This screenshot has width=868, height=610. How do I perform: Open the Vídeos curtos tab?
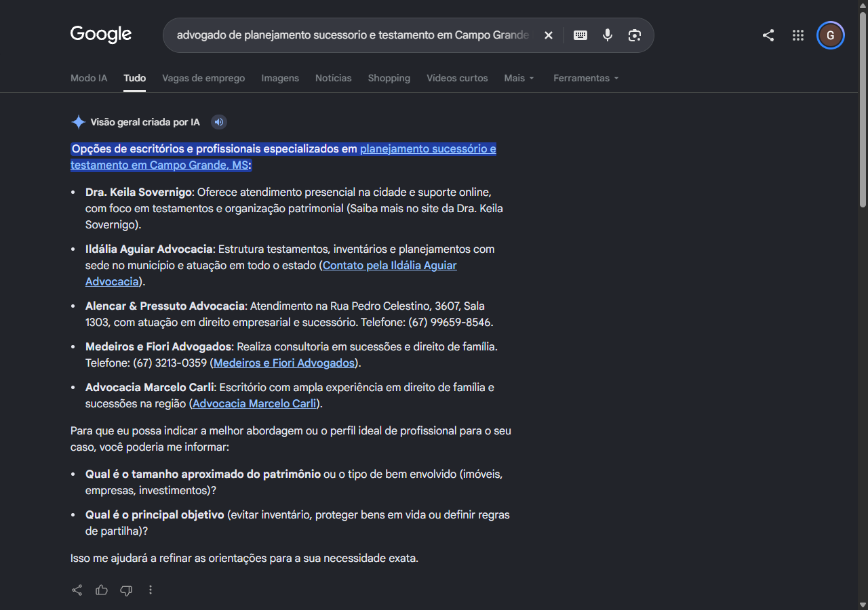[x=457, y=78]
